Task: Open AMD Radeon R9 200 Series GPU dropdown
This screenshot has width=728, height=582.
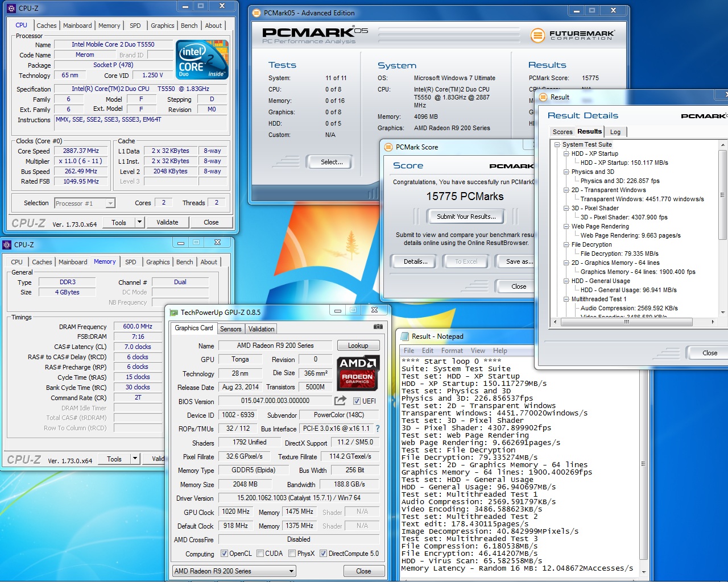Action: pyautogui.click(x=234, y=571)
